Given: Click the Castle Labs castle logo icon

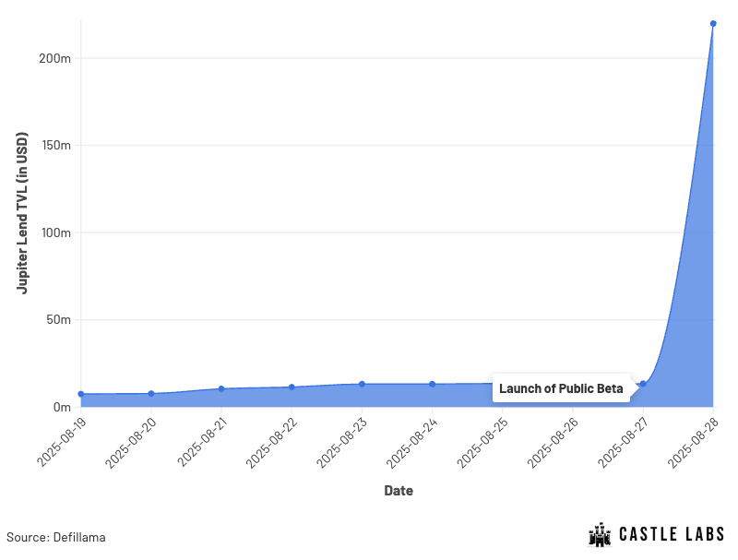Looking at the screenshot, I should [600, 534].
